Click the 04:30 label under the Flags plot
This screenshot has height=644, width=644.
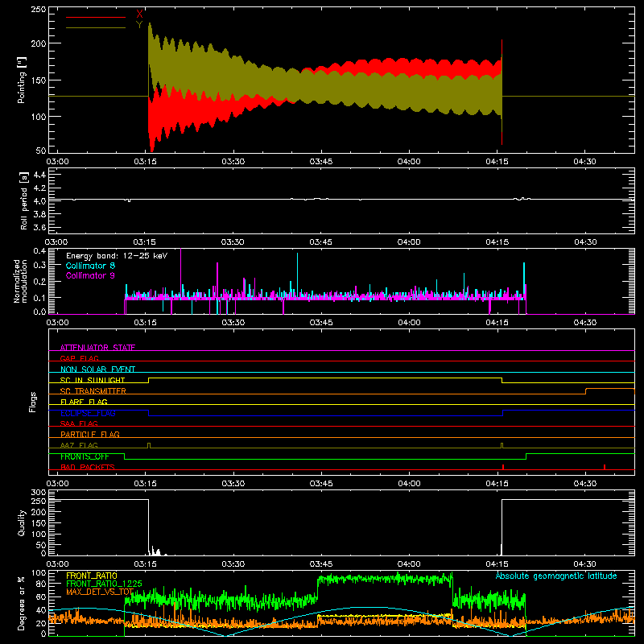tap(585, 484)
